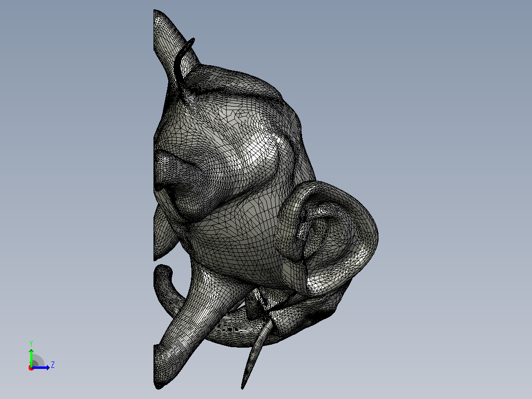Image resolution: width=532 pixels, height=399 pixels.
Task: Click the green Y axis of the triad
Action: point(31,357)
